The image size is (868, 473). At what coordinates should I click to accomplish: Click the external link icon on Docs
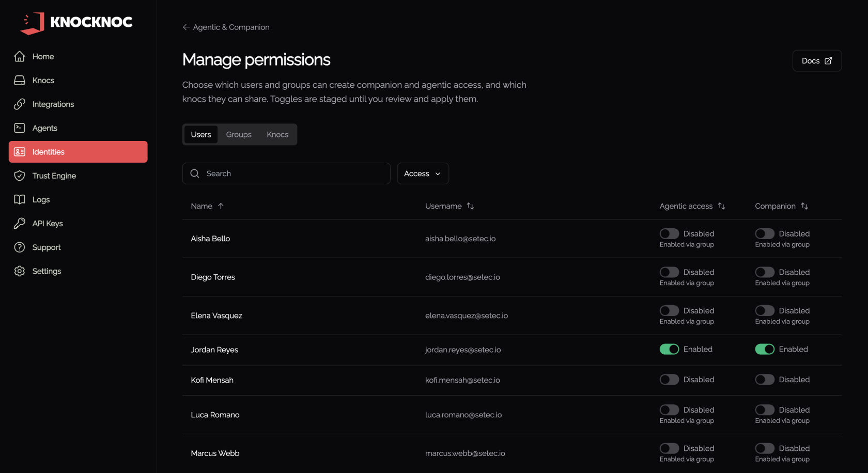click(828, 61)
